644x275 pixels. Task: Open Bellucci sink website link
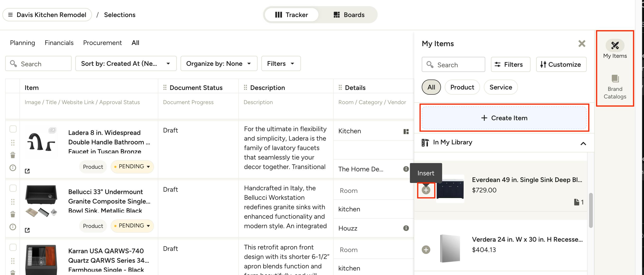pyautogui.click(x=27, y=230)
